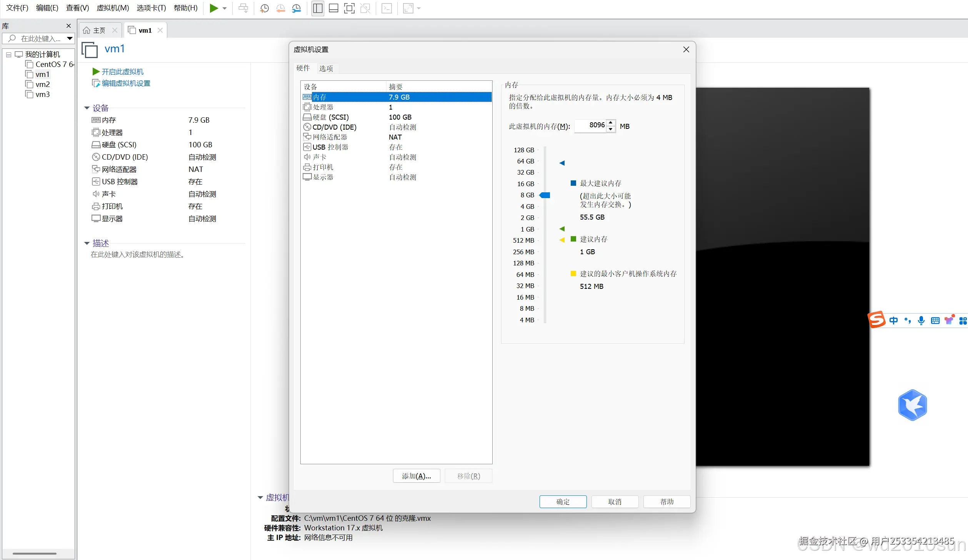The width and height of the screenshot is (968, 560).
Task: Click the 开启此虚拟机 link
Action: (122, 72)
